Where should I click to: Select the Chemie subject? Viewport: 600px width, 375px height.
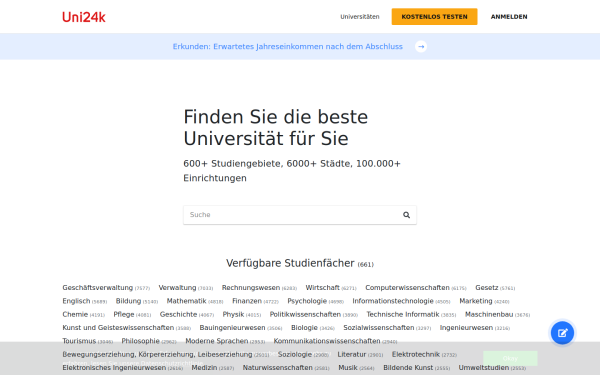point(75,315)
